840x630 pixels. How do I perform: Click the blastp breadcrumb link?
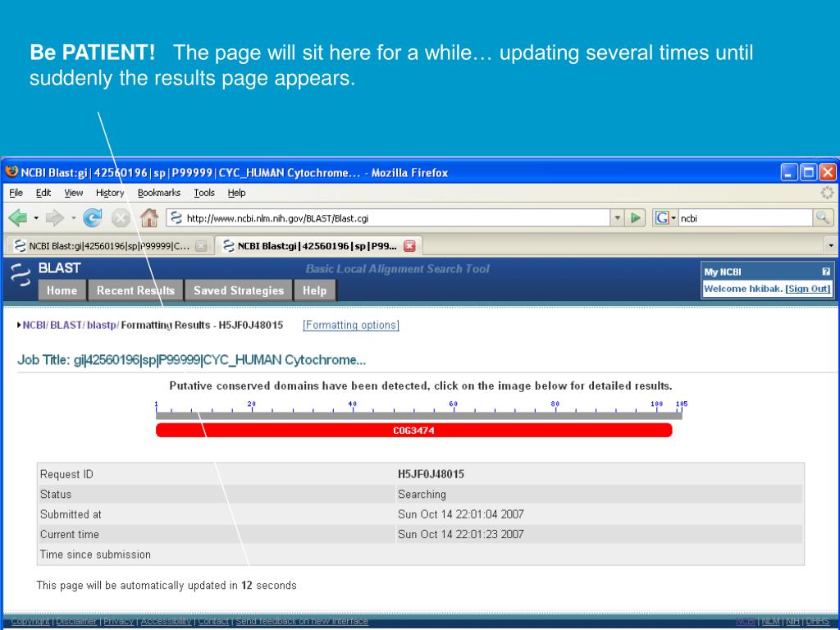click(102, 325)
